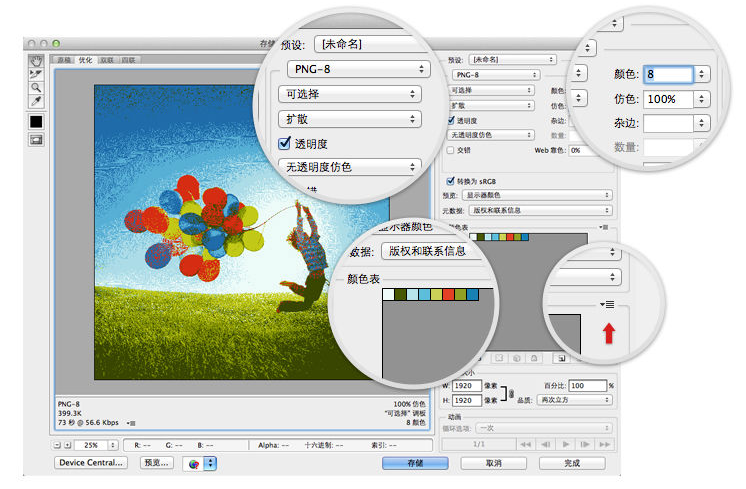Click the Device Central... button
Viewport: 746px width, 489px height.
[91, 462]
